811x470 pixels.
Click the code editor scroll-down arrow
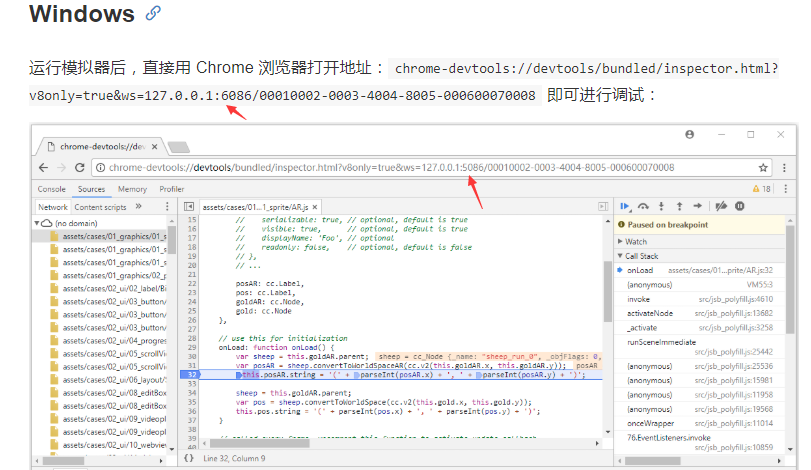(608, 432)
